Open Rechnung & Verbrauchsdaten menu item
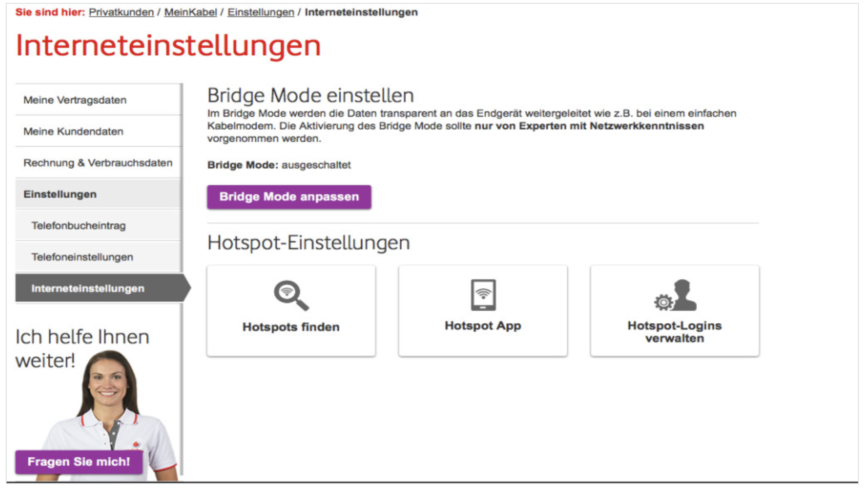Image resolution: width=868 pixels, height=491 pixels. [98, 163]
